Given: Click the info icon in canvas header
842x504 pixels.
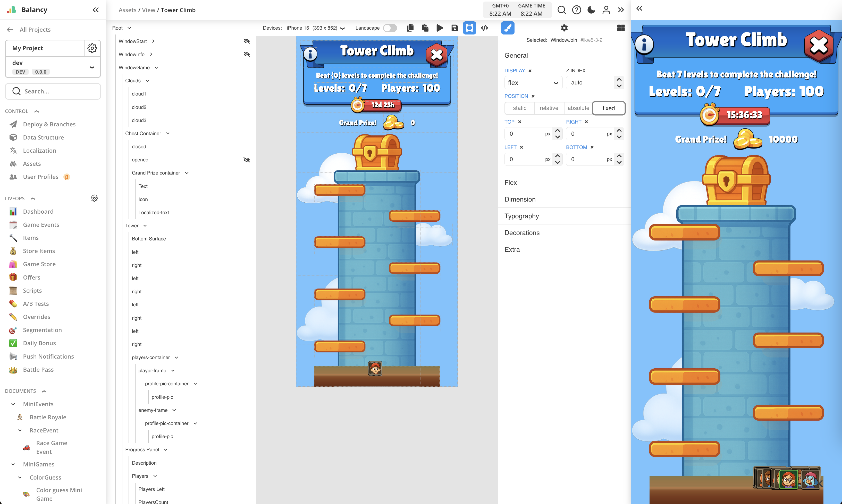Looking at the screenshot, I should [x=310, y=54].
